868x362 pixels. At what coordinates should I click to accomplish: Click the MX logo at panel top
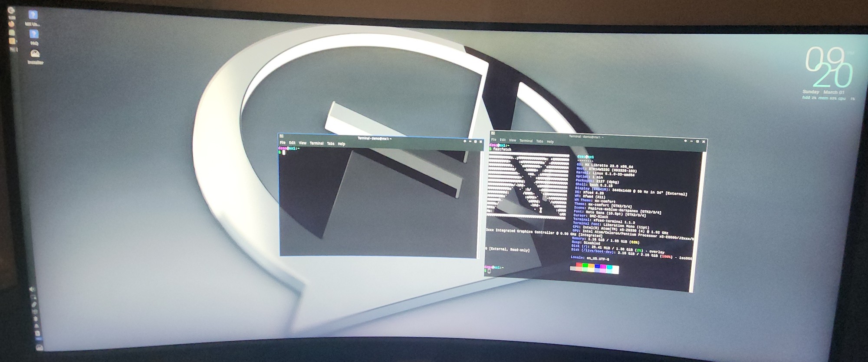click(x=11, y=10)
